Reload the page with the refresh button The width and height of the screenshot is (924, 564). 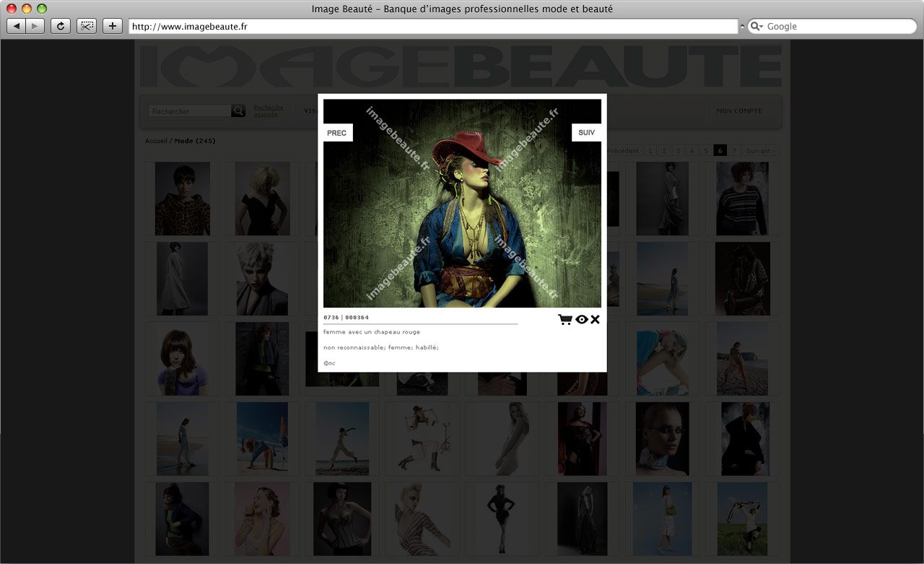coord(60,26)
